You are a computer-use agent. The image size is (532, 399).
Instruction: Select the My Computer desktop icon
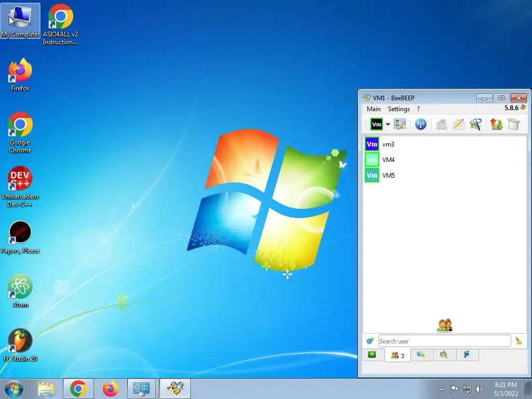click(x=20, y=21)
